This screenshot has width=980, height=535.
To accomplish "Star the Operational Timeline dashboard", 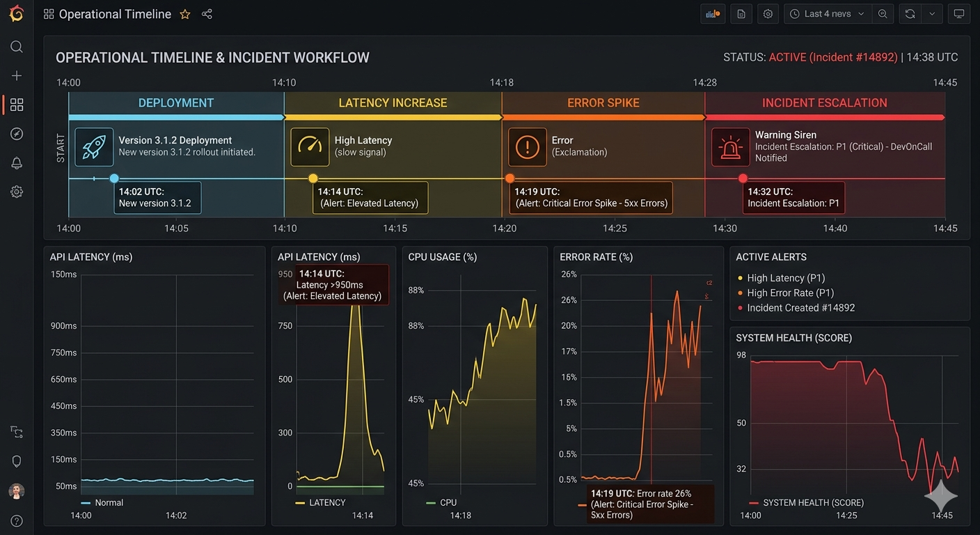I will 185,14.
